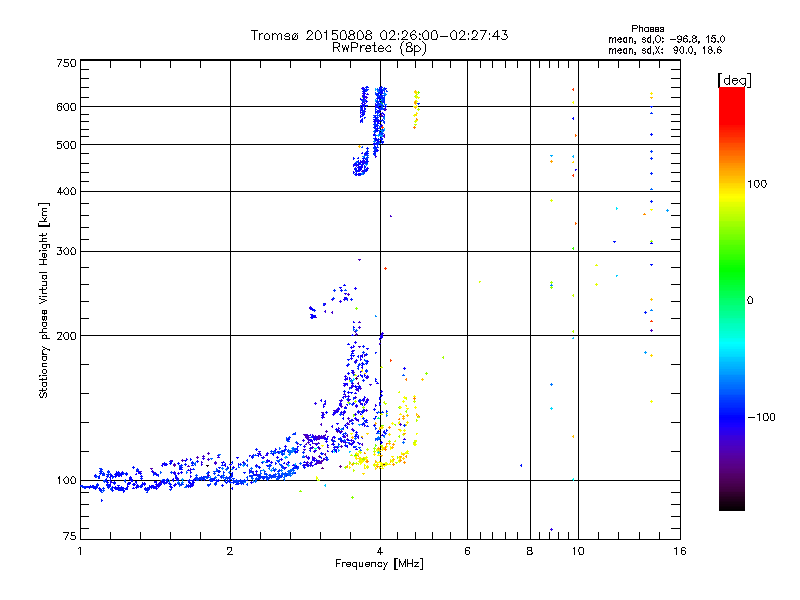This screenshot has width=800, height=600.
Task: Select the "2" frequency tick label
Action: pos(230,551)
